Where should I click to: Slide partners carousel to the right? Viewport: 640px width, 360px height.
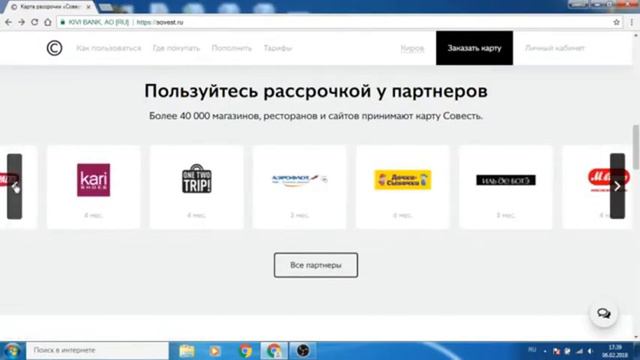618,186
